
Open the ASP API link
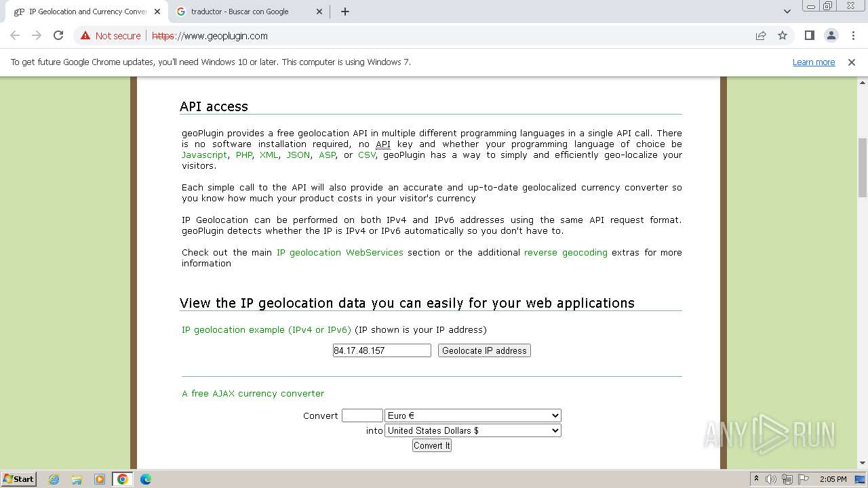coord(327,155)
